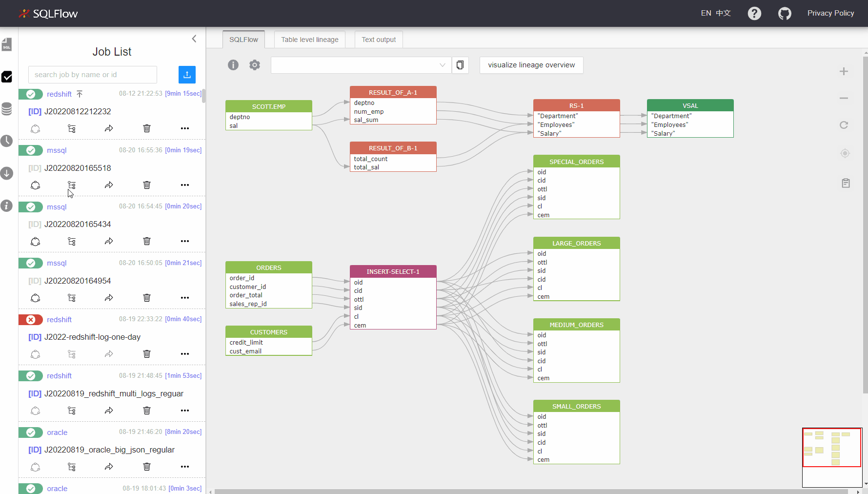Delete job J20220812212232
The image size is (868, 494).
click(x=147, y=128)
